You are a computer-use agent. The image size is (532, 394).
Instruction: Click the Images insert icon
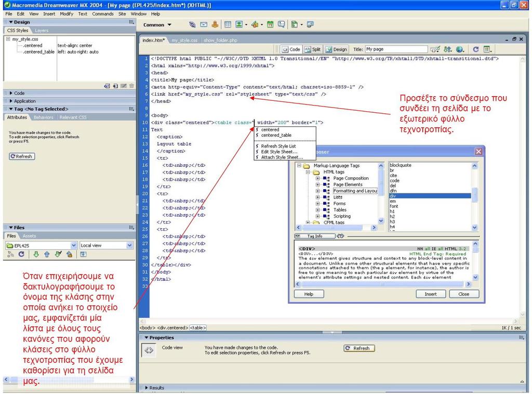239,24
